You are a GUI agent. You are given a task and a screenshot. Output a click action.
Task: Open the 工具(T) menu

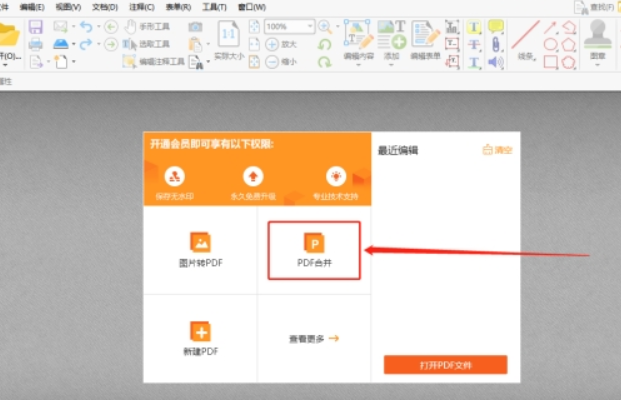(x=214, y=7)
